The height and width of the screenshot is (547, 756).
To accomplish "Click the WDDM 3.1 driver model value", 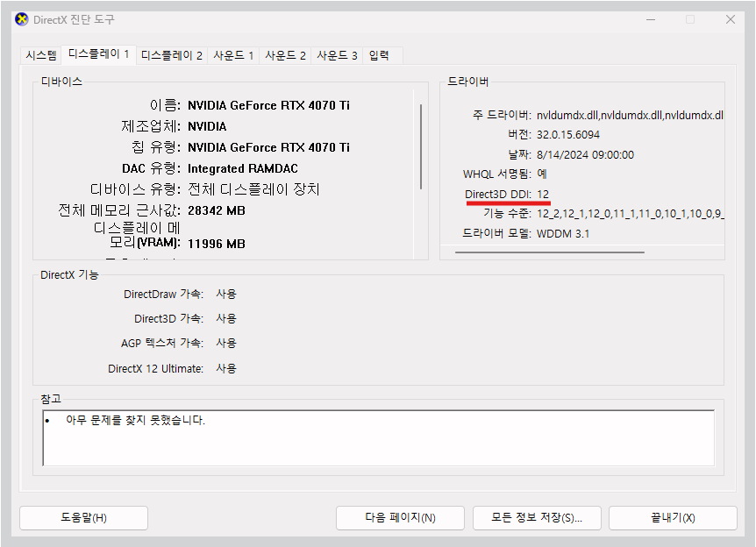I will point(563,234).
